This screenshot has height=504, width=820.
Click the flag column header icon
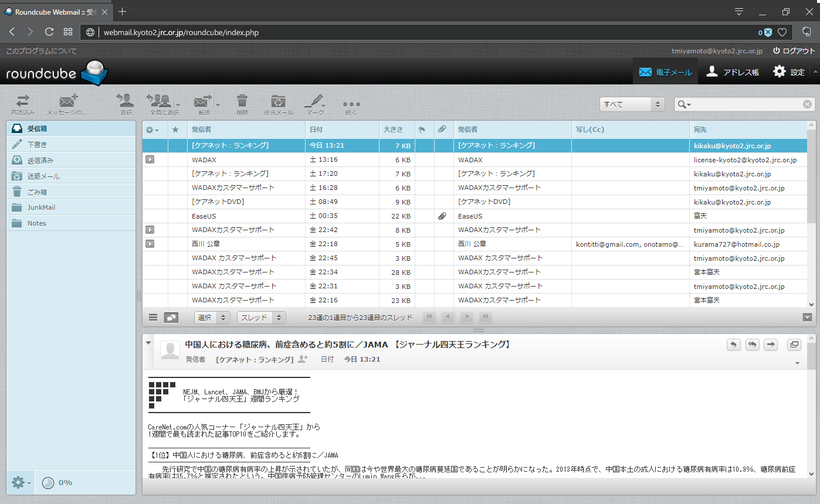(x=421, y=130)
